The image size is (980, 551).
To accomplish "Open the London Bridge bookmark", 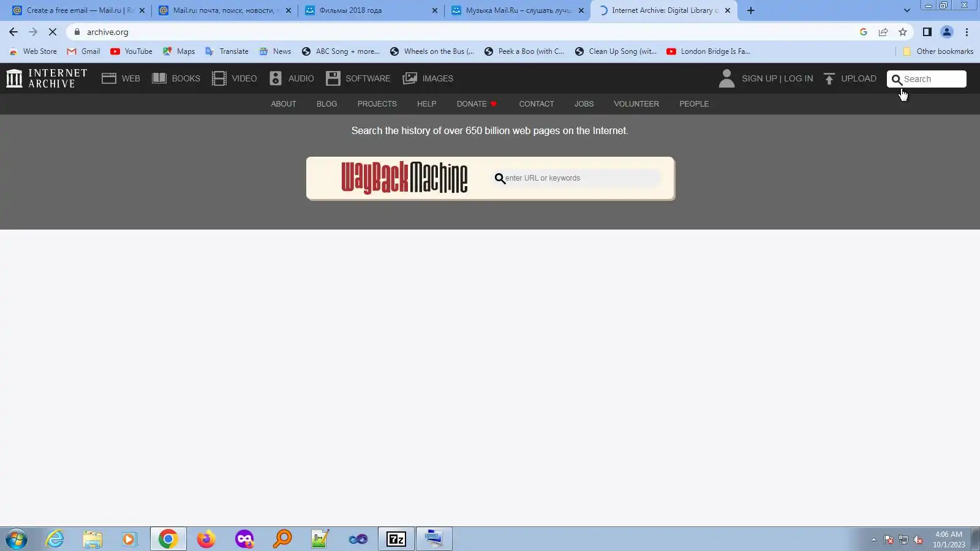I will point(709,51).
